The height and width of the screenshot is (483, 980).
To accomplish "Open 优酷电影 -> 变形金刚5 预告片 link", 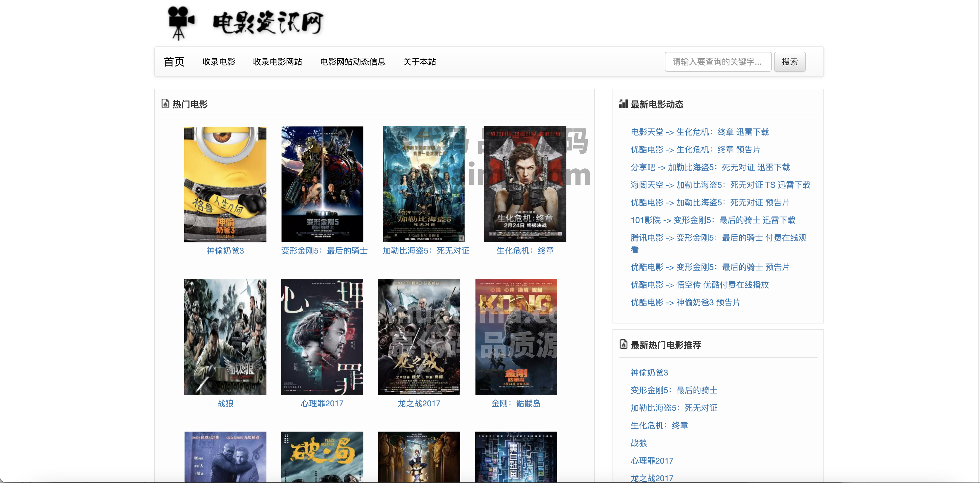I will click(710, 267).
